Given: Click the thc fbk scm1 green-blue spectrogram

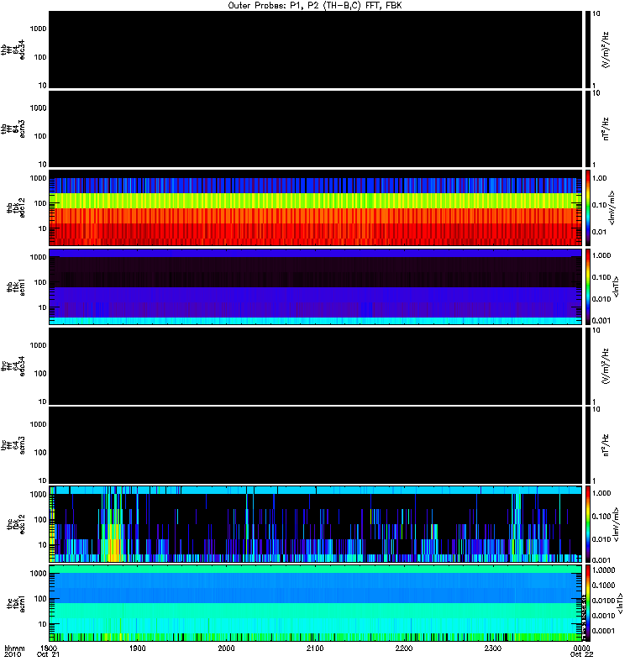Looking at the screenshot, I should (316, 603).
